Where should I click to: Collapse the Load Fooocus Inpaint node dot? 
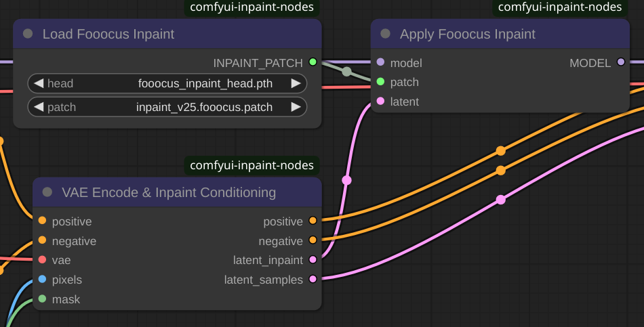[x=28, y=34]
